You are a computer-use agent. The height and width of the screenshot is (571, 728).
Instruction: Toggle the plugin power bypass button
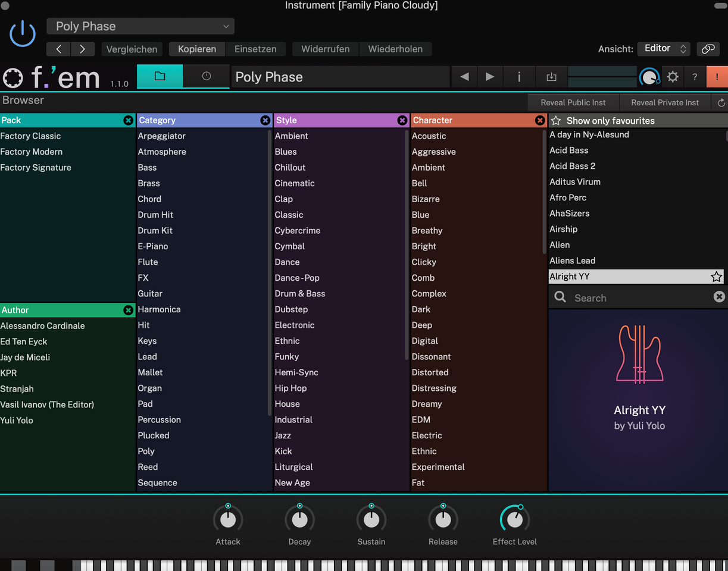[x=23, y=33]
